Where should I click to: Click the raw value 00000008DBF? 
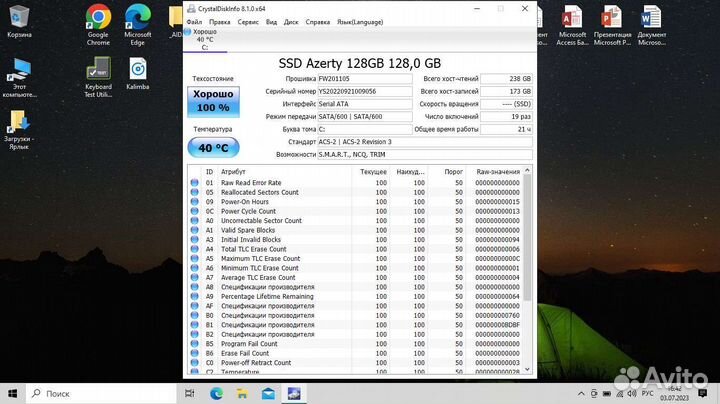(x=497, y=325)
